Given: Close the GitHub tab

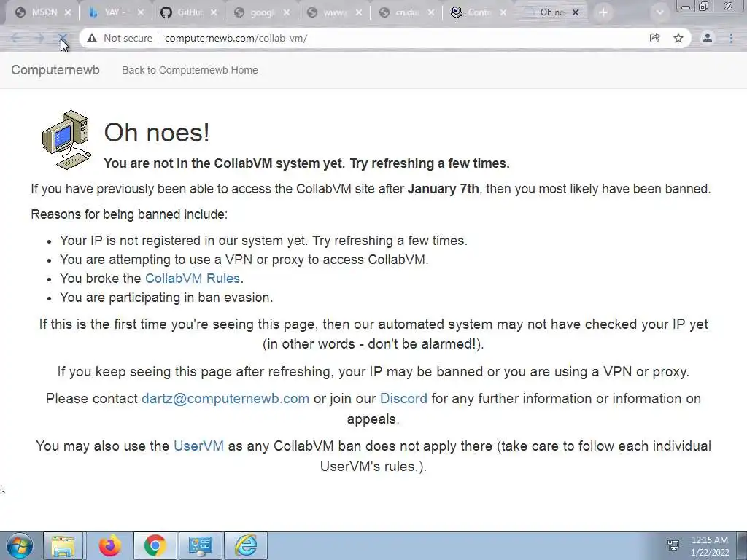Looking at the screenshot, I should [x=214, y=13].
